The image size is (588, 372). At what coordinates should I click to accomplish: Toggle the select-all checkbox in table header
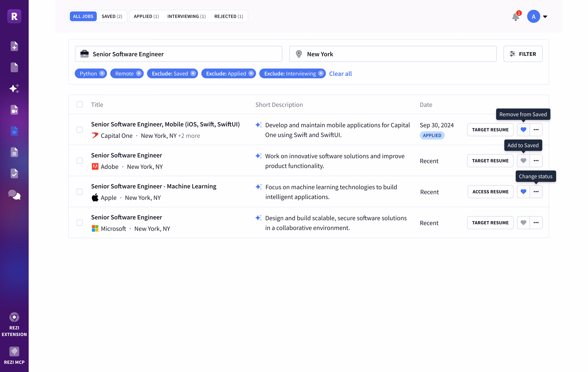click(80, 104)
